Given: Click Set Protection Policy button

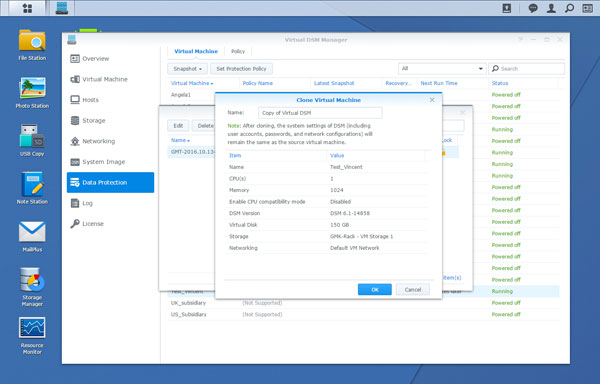Looking at the screenshot, I should tap(241, 69).
